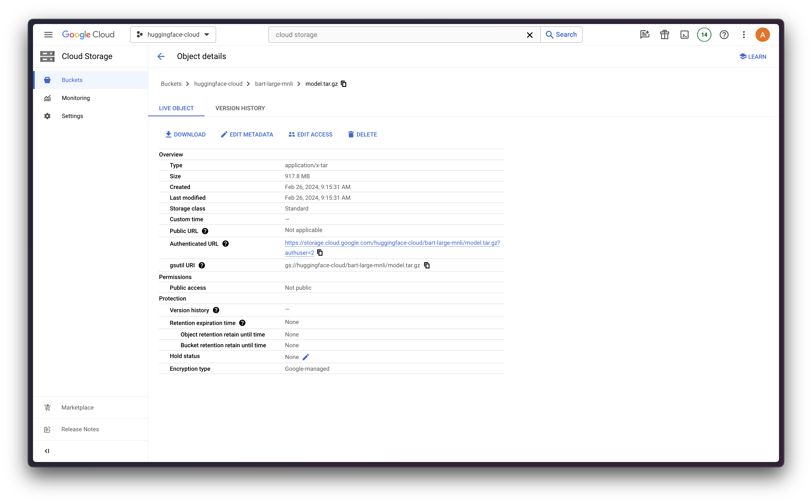Clear the search field with X
The height and width of the screenshot is (504, 812).
(529, 35)
